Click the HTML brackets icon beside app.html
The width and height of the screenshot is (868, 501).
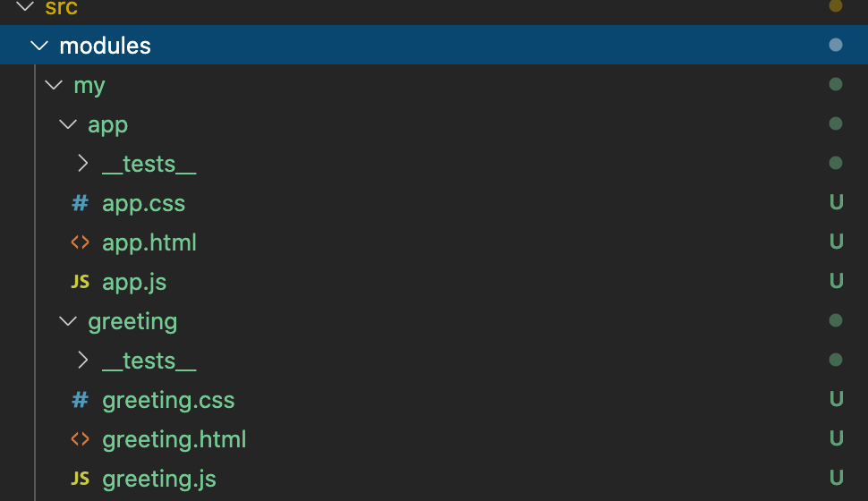tap(80, 242)
